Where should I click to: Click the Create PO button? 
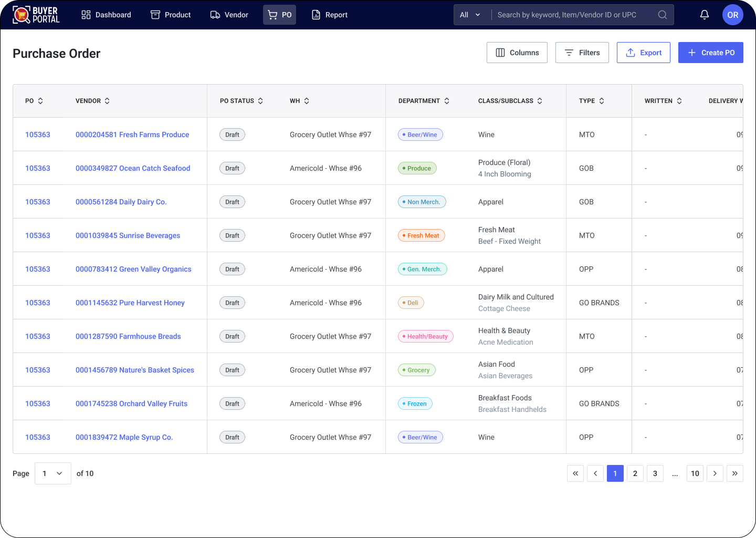point(710,53)
